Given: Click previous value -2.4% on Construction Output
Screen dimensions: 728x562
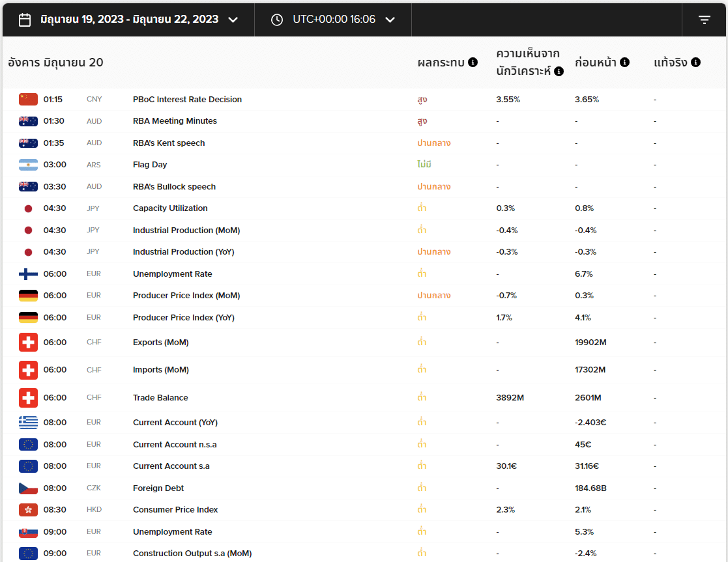Looking at the screenshot, I should (585, 553).
